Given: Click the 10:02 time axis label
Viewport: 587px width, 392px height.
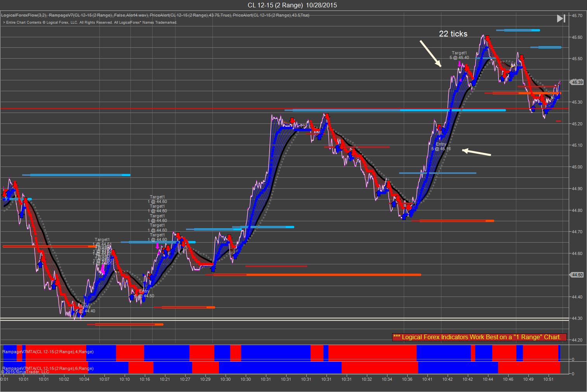Looking at the screenshot, I should point(64,379).
